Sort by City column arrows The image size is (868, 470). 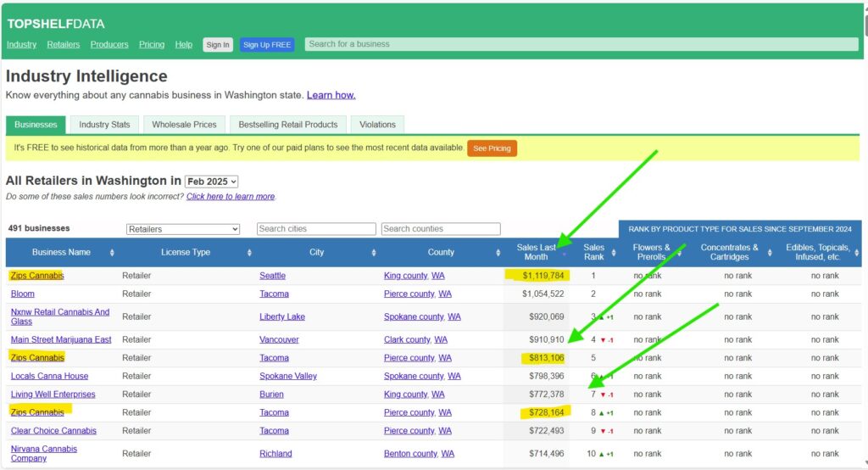374,253
